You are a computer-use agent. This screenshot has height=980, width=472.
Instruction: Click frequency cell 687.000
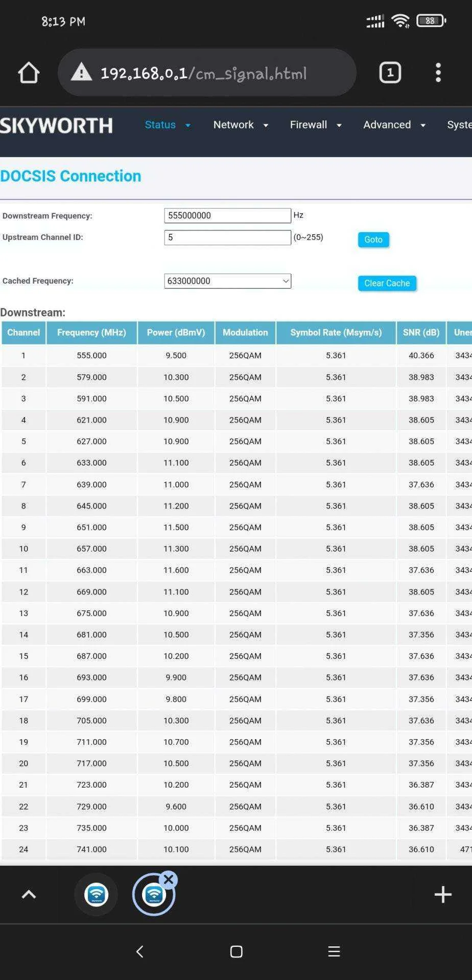[91, 656]
